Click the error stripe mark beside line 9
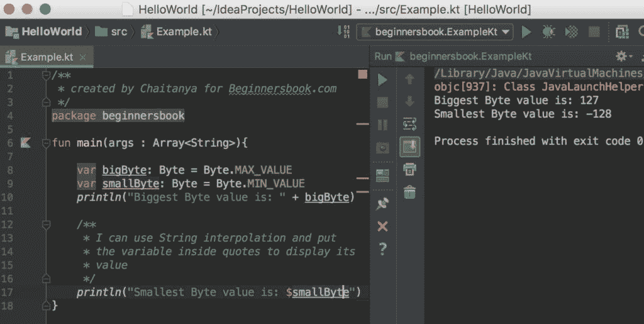Image resolution: width=644 pixels, height=324 pixels. (362, 179)
